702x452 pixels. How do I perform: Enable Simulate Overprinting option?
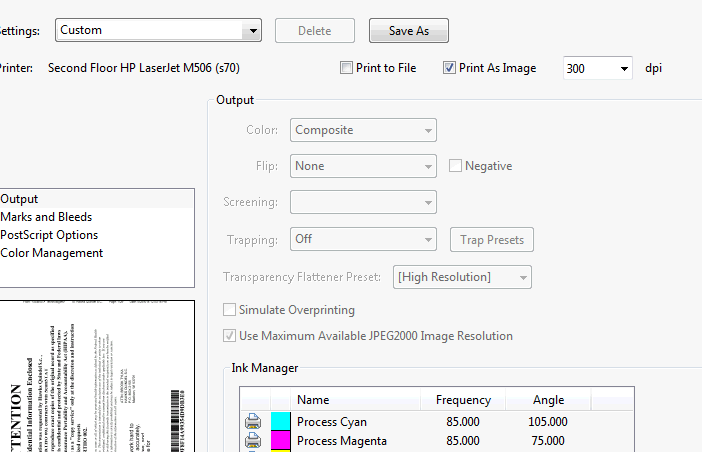click(x=230, y=310)
